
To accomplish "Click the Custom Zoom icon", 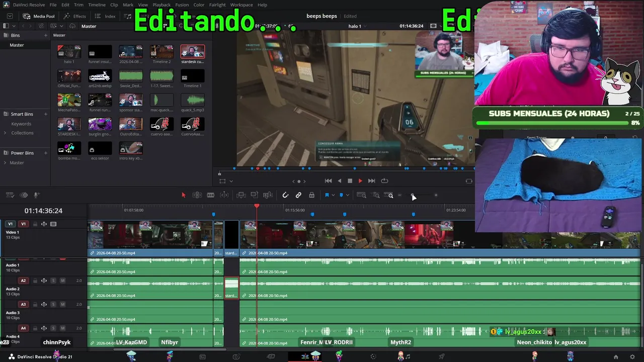I will (x=388, y=195).
